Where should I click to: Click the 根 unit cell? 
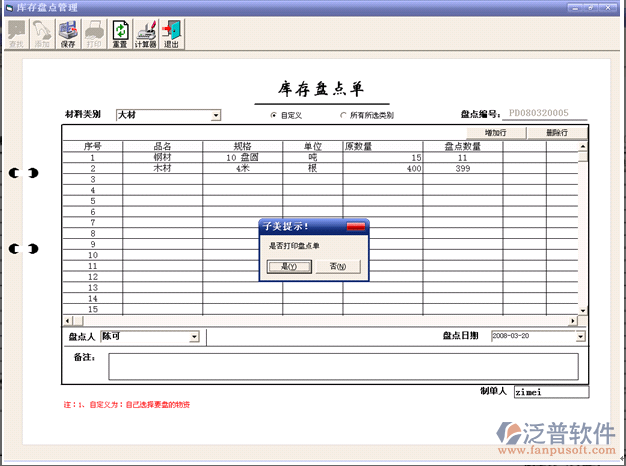[x=313, y=168]
